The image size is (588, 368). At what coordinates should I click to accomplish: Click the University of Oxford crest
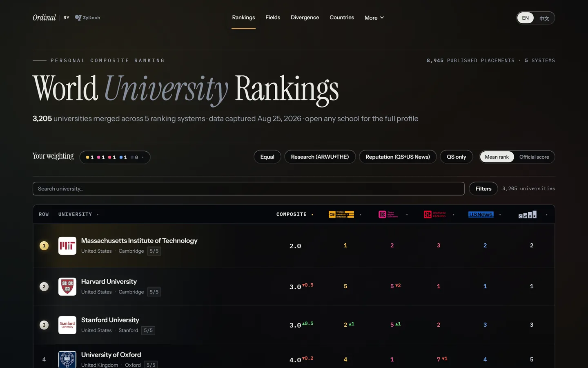(67, 359)
